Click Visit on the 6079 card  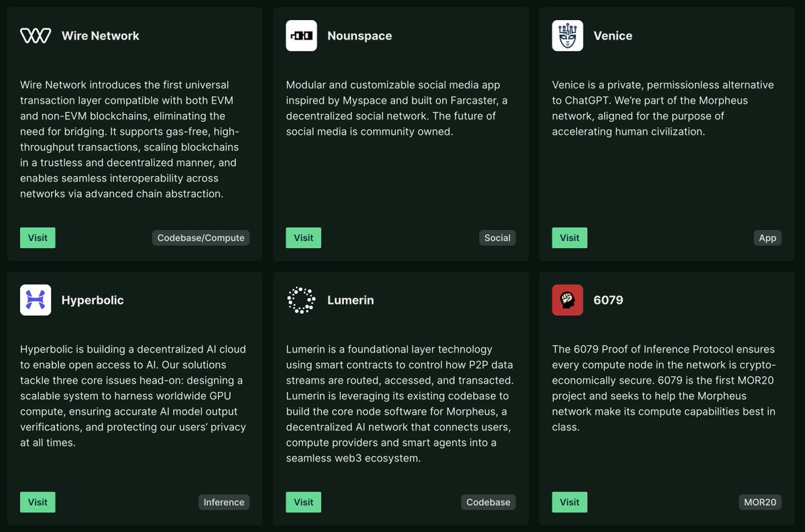coord(570,502)
